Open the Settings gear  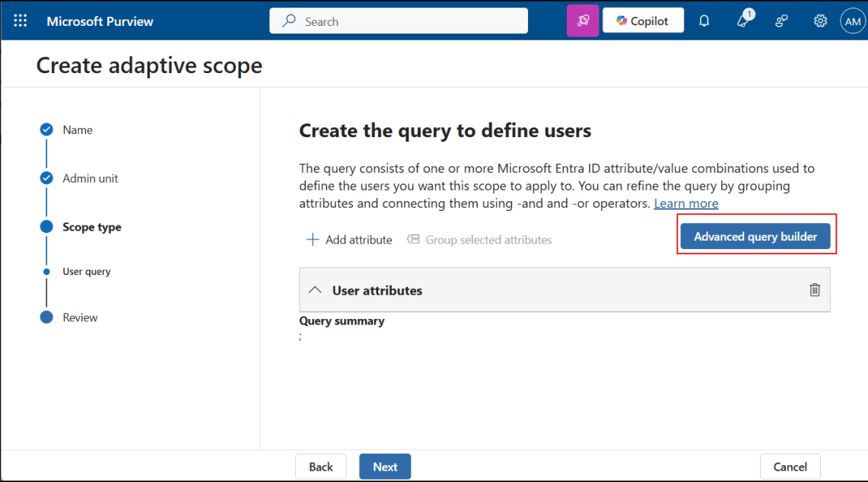click(820, 21)
